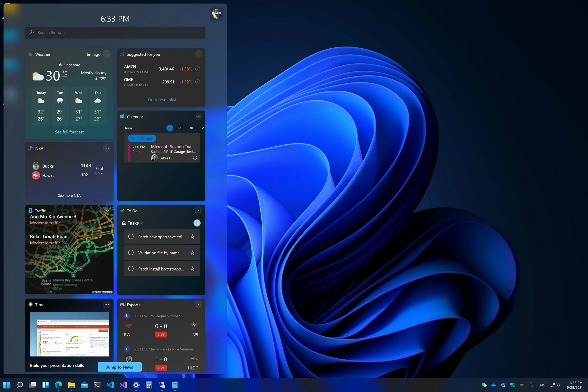This screenshot has height=392, width=588.
Task: Click the Esports widget icon
Action: pos(123,305)
